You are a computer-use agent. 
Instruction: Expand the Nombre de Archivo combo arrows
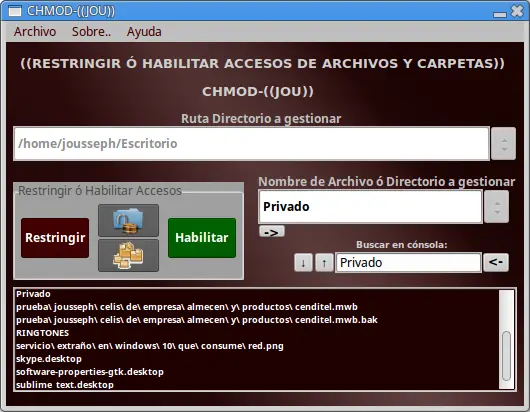point(497,207)
